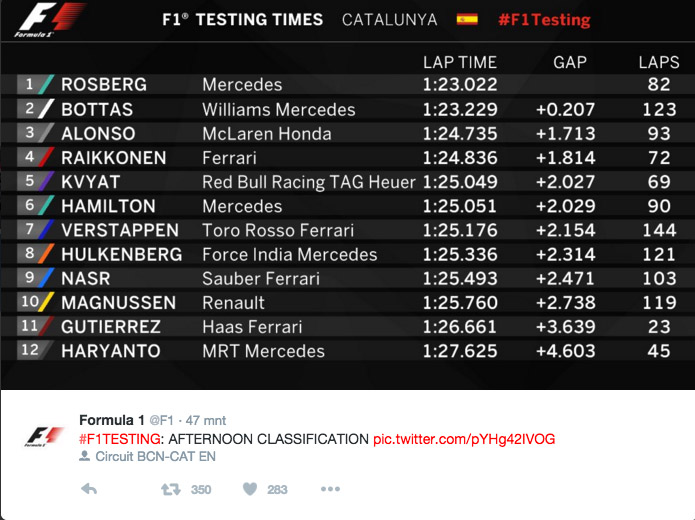Open the pic.twitter.com/pYHg42IVOG link
The height and width of the screenshot is (520, 695).
(x=464, y=439)
